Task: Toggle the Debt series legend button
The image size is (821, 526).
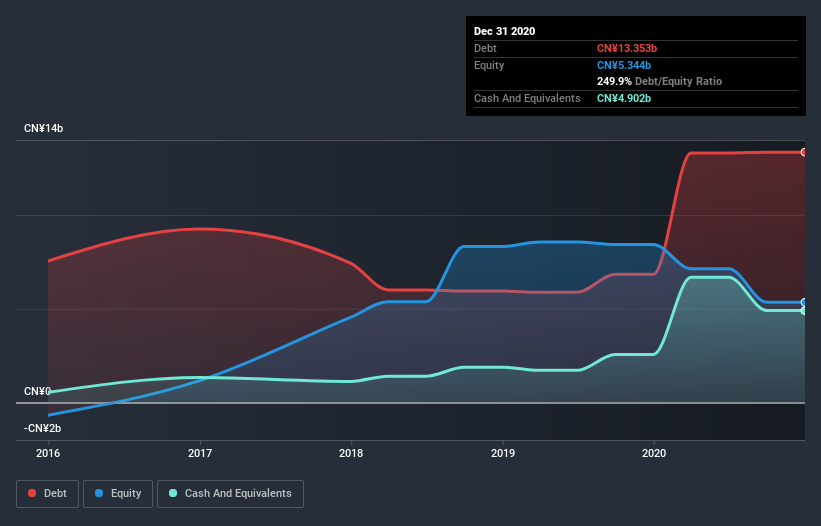Action: pos(47,494)
